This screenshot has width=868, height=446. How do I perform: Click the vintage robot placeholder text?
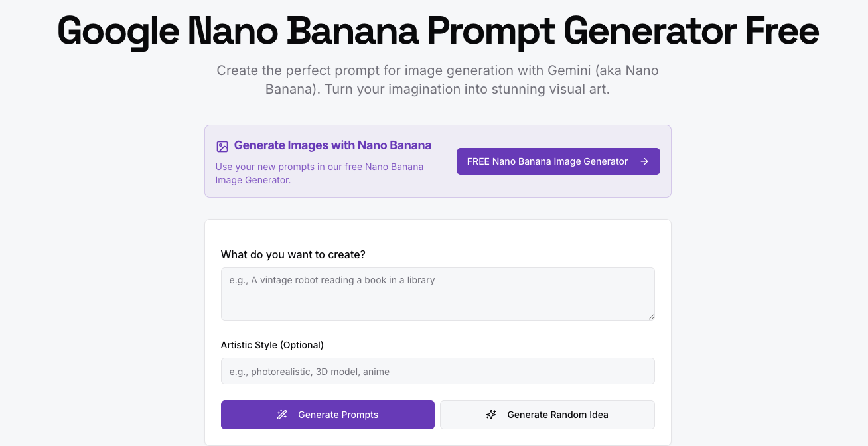click(x=332, y=280)
